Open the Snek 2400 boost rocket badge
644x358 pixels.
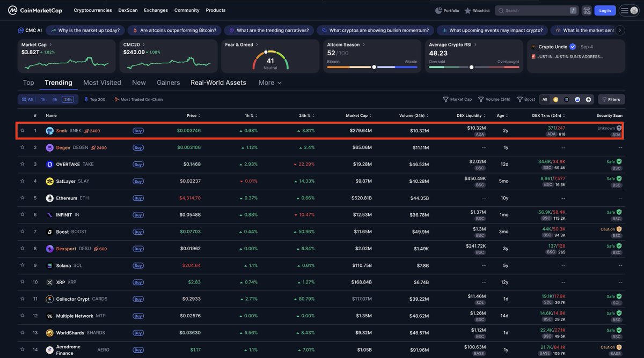click(92, 131)
